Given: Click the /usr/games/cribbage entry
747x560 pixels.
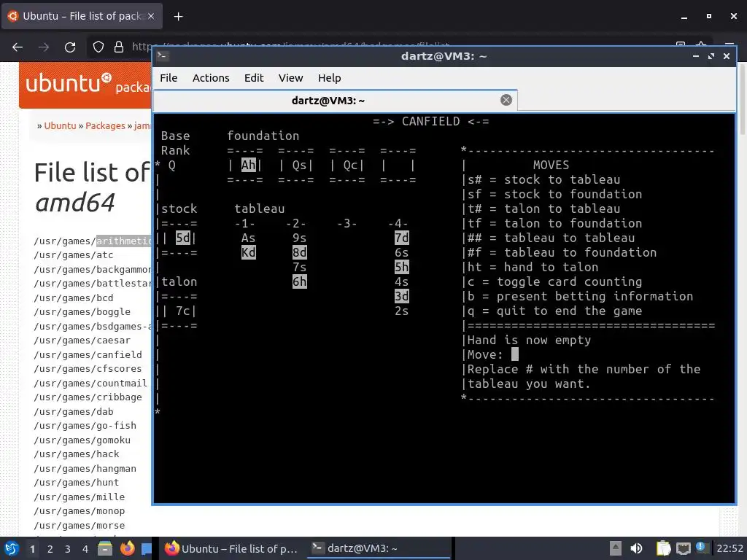Looking at the screenshot, I should 88,397.
